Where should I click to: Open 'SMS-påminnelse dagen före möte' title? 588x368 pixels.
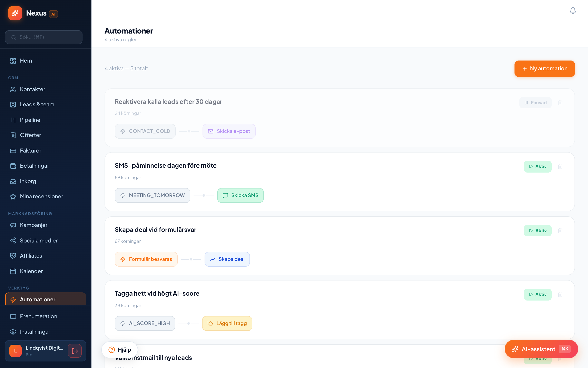(165, 166)
